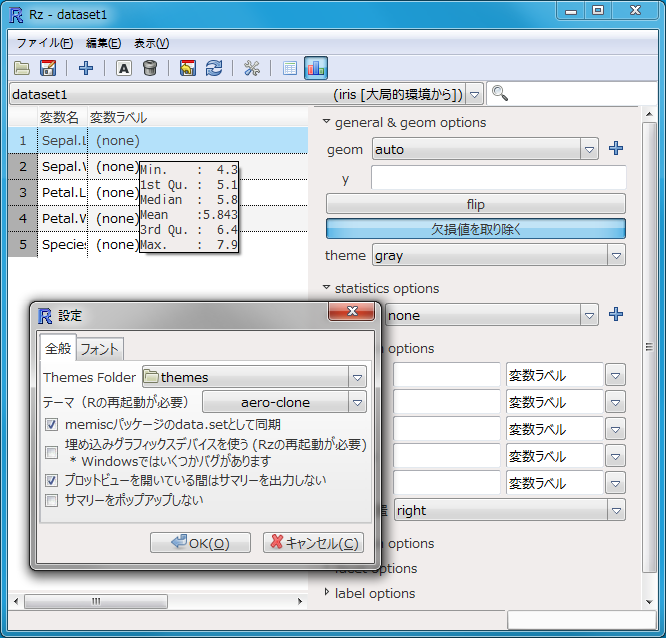Enable embedded graphics device checkbox
666x638 pixels.
pyautogui.click(x=51, y=452)
